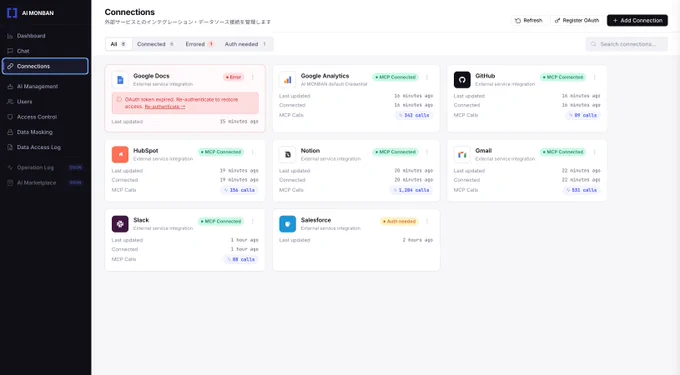The width and height of the screenshot is (680, 375).
Task: Click the MCP Connected badge on HubSpot
Action: point(221,152)
